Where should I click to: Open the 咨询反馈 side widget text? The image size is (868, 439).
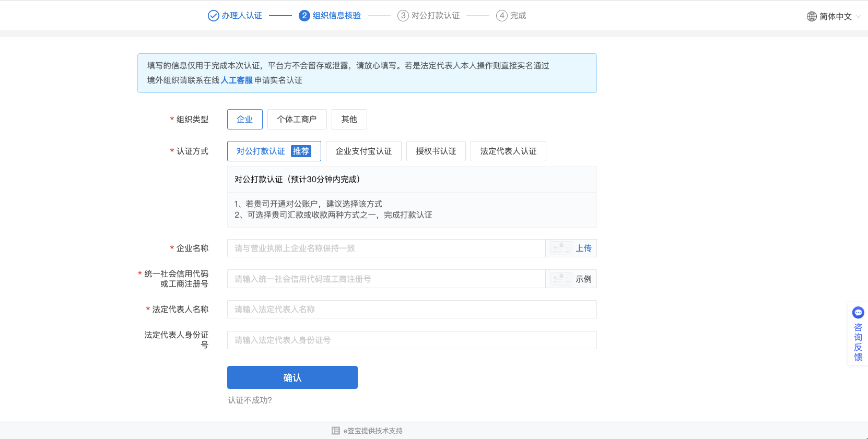point(858,342)
